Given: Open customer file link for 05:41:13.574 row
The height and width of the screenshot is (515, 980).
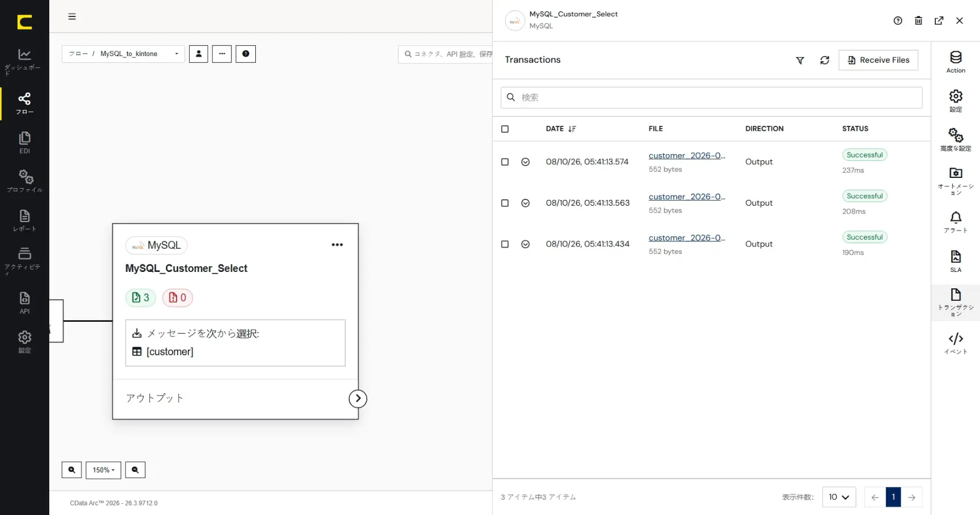Looking at the screenshot, I should coord(687,155).
